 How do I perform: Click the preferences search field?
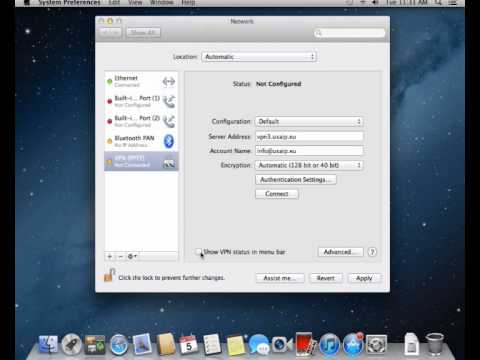pos(350,33)
